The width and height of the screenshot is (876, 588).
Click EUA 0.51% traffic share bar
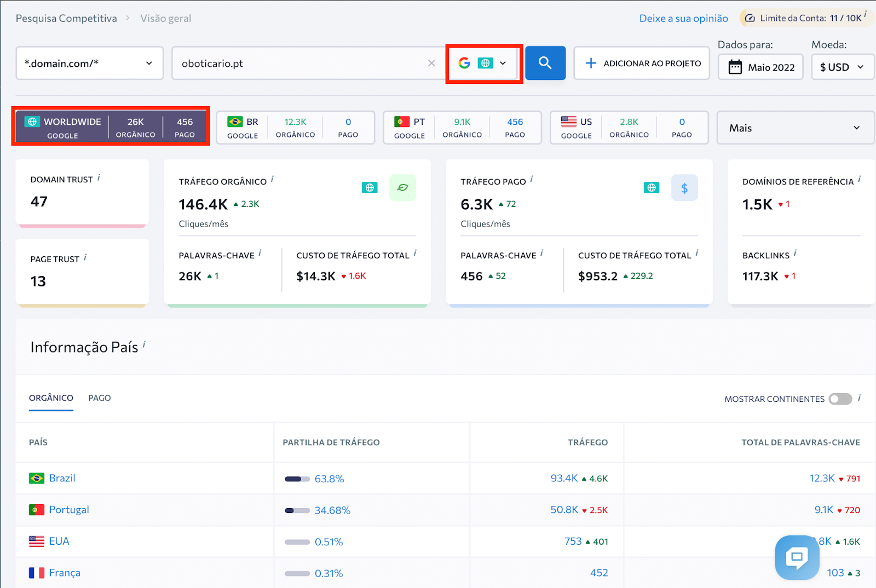297,542
